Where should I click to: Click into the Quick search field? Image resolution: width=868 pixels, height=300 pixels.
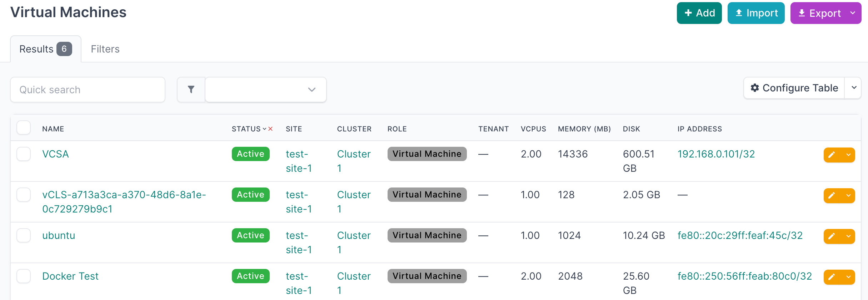click(88, 90)
